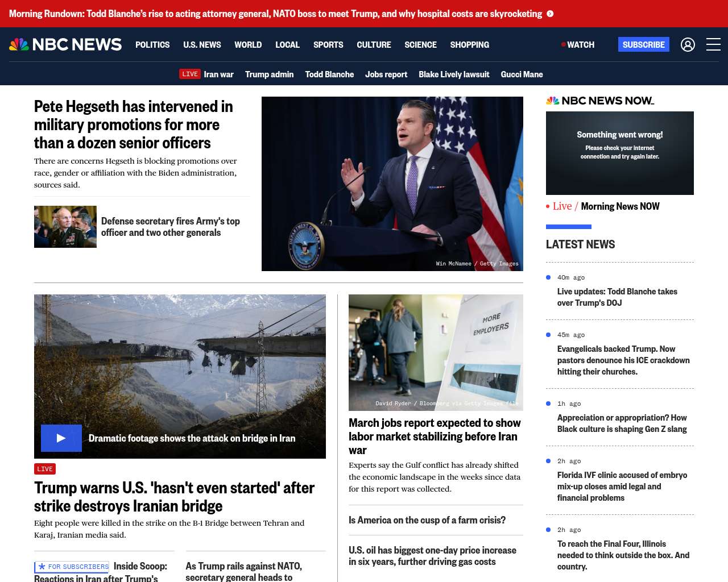Click the NBC News NOW logo
The width and height of the screenshot is (728, 582).
pos(600,101)
